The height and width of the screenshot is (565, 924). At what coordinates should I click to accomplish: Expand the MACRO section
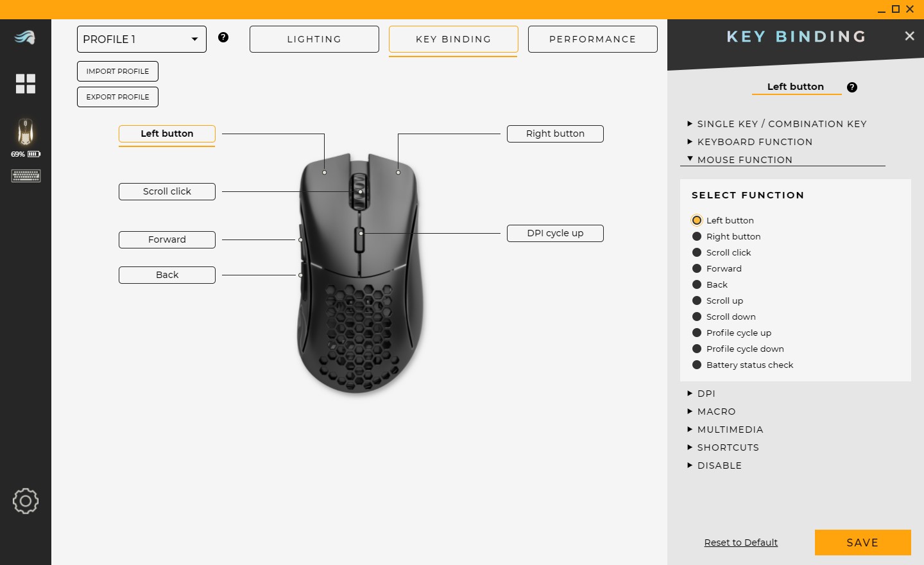716,412
